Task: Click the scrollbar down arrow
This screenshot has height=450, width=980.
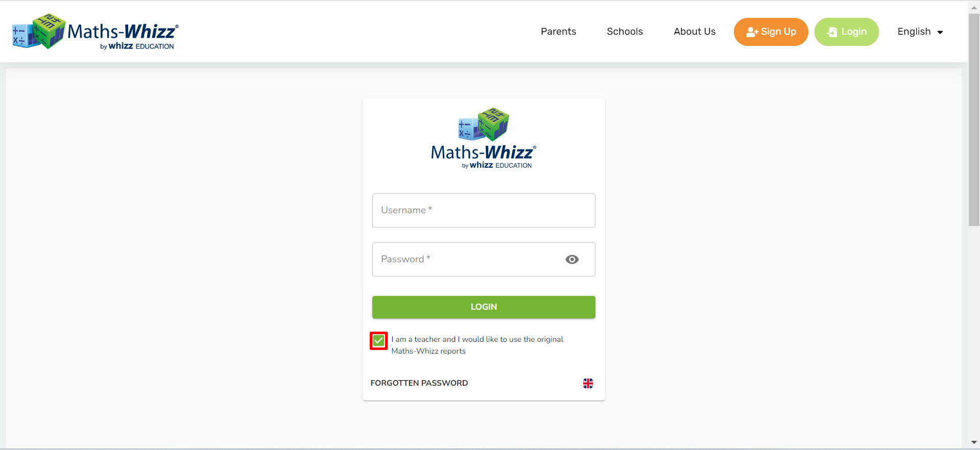Action: (x=974, y=443)
